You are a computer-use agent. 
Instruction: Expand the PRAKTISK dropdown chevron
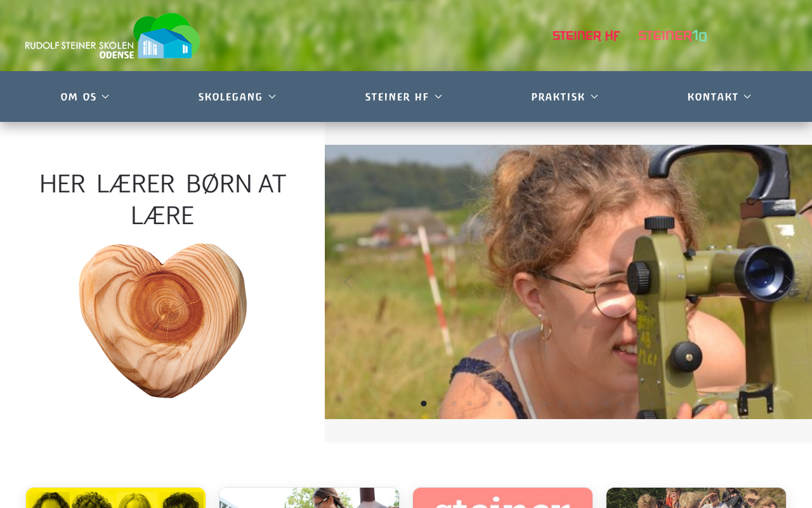click(x=594, y=97)
